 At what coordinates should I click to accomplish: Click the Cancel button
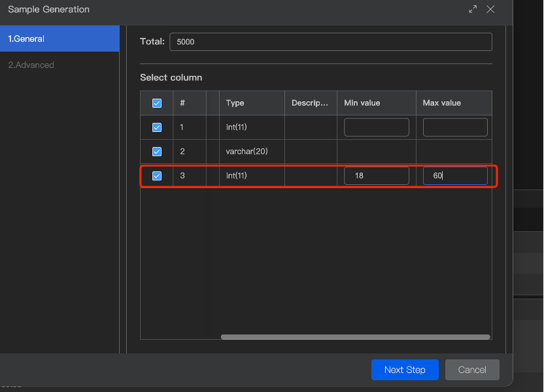point(472,370)
